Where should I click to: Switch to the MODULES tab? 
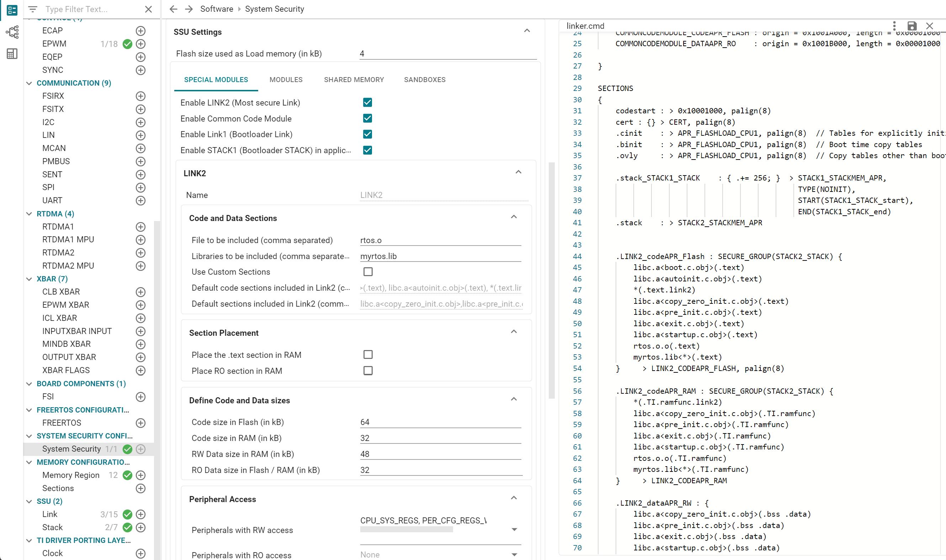tap(286, 80)
